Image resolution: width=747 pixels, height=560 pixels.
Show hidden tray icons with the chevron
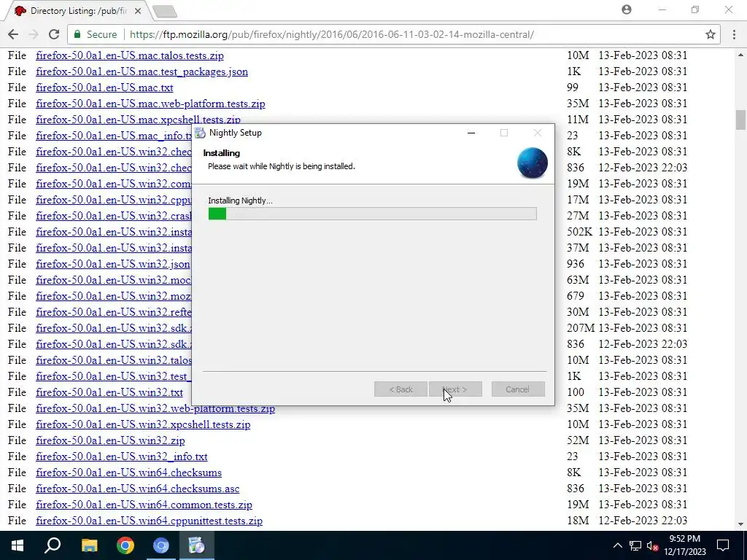[617, 545]
